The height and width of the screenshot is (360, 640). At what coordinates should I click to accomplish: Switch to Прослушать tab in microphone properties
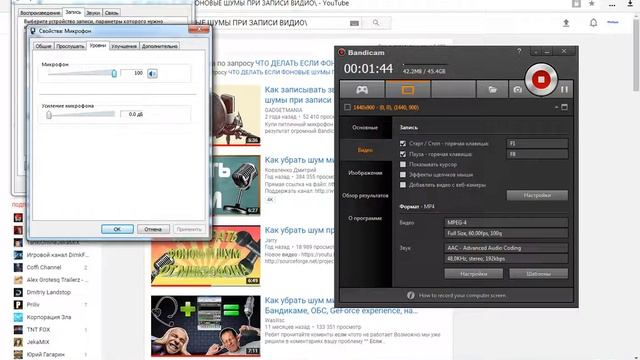(70, 46)
